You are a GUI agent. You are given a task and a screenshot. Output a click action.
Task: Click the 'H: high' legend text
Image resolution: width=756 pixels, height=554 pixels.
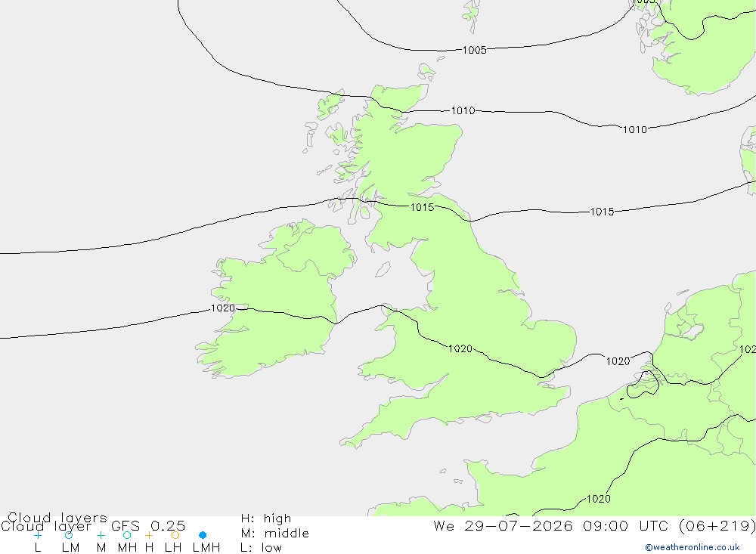point(266,518)
